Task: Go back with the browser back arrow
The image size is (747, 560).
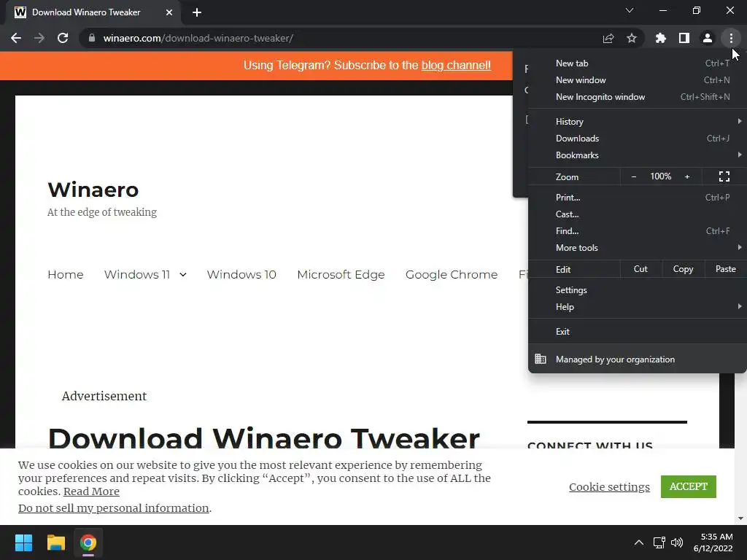Action: tap(16, 38)
